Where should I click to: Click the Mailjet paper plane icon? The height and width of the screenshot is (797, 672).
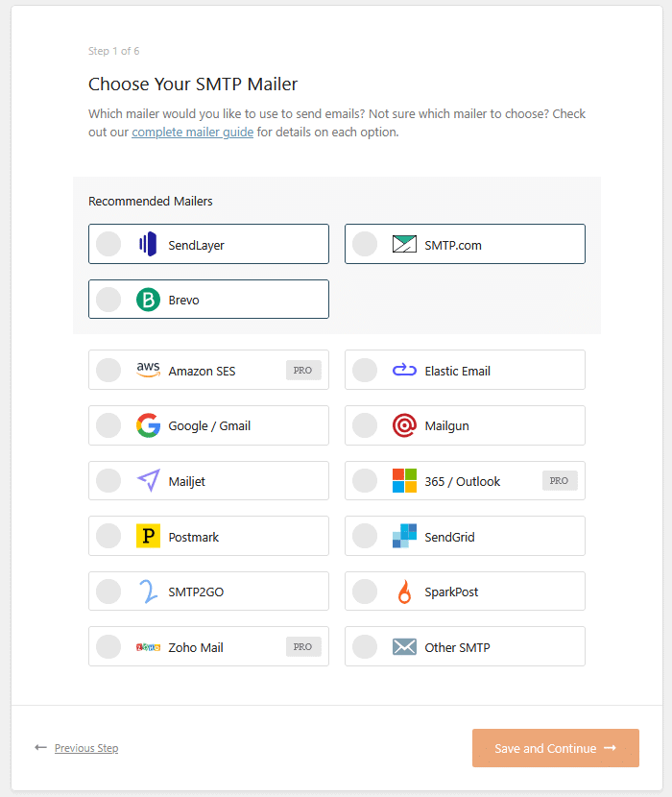click(x=148, y=480)
